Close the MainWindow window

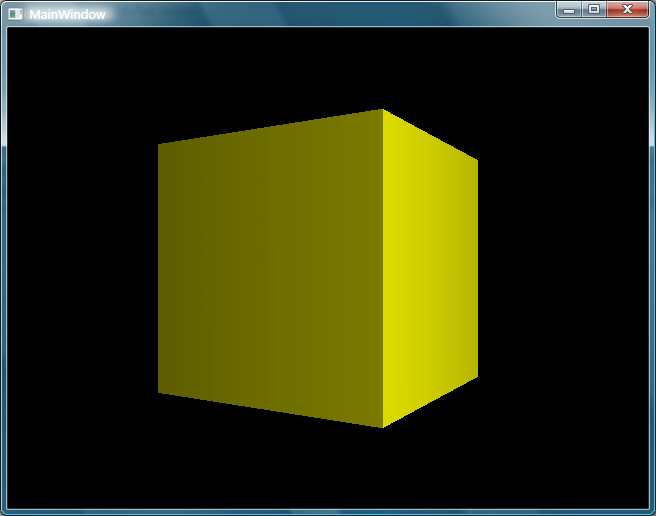(x=627, y=10)
